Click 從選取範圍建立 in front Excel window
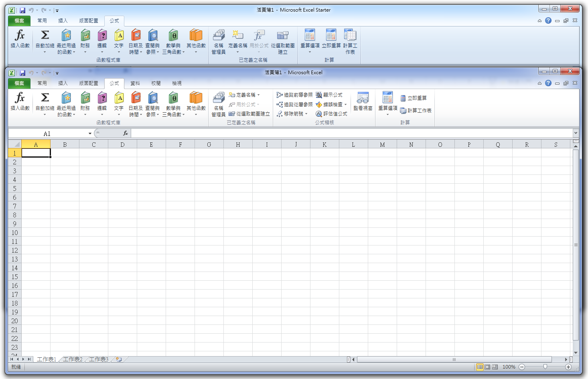Image resolution: width=588 pixels, height=379 pixels. click(x=249, y=114)
